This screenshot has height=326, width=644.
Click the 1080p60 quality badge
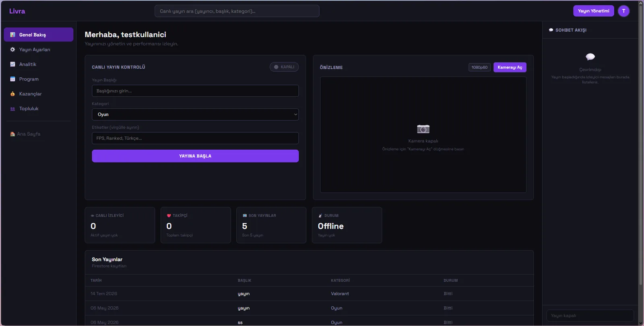(479, 67)
